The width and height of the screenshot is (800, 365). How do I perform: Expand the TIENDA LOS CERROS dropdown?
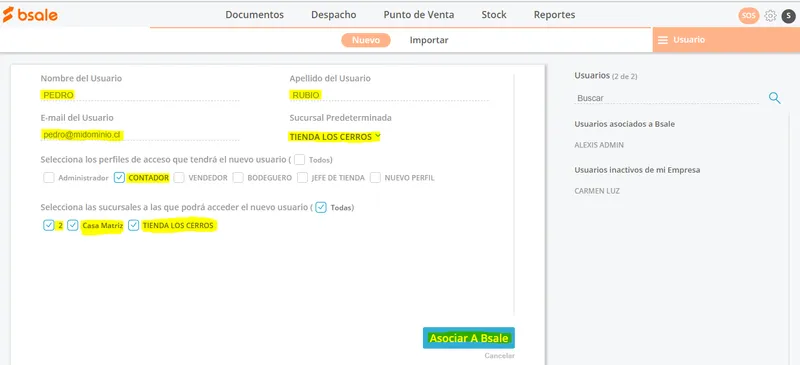(x=335, y=137)
